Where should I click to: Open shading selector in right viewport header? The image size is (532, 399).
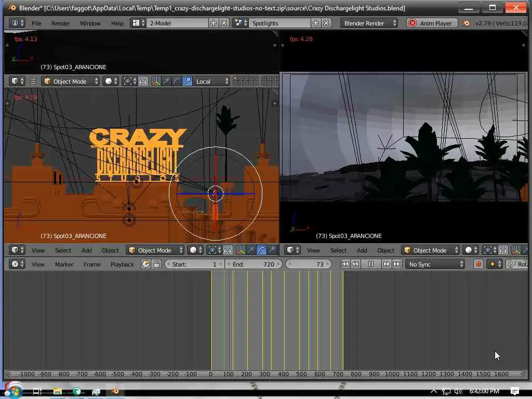point(471,250)
